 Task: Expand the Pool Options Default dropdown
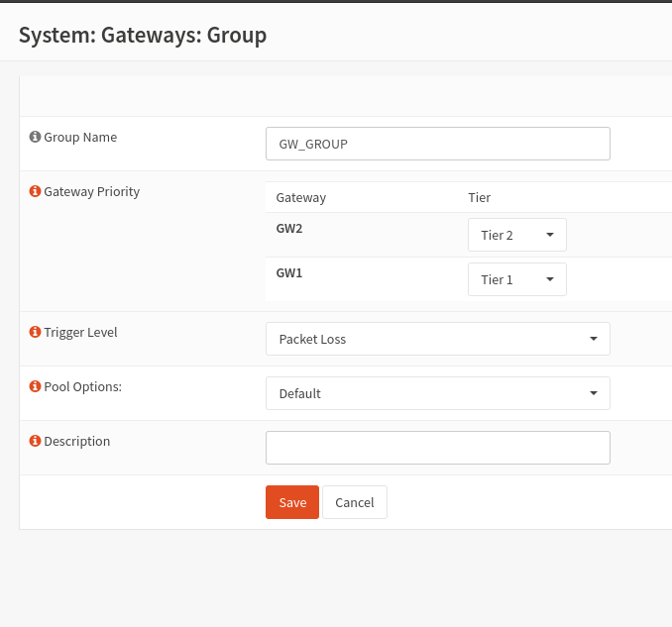point(437,393)
